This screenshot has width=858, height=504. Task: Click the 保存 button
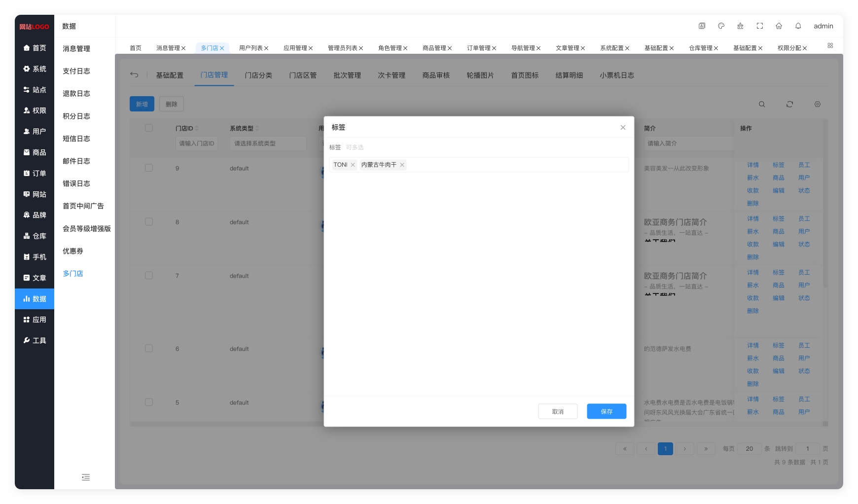pos(606,412)
